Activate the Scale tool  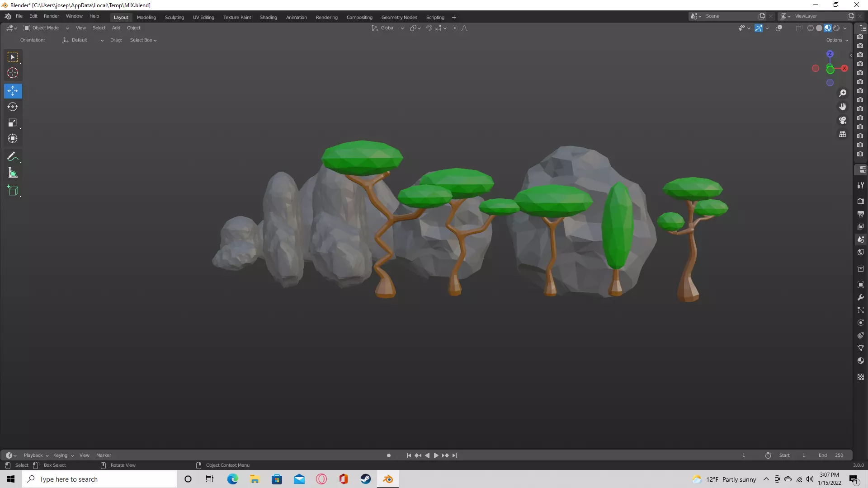click(x=13, y=122)
